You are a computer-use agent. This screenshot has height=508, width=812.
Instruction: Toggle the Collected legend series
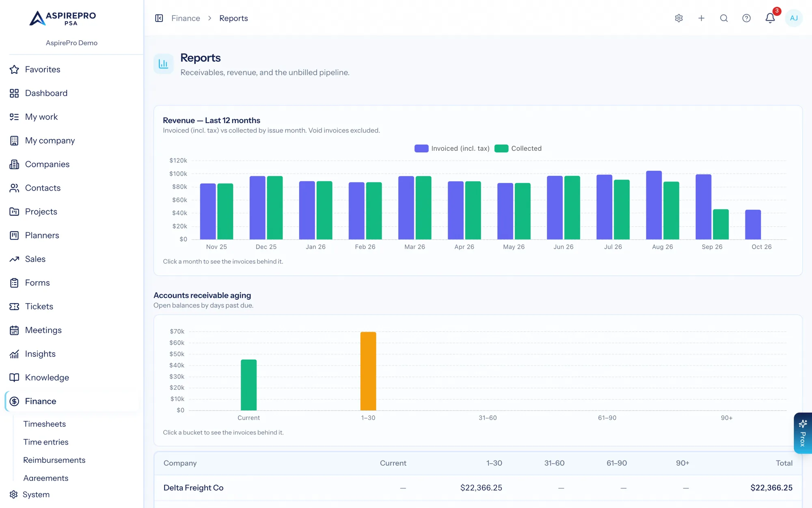pyautogui.click(x=518, y=148)
